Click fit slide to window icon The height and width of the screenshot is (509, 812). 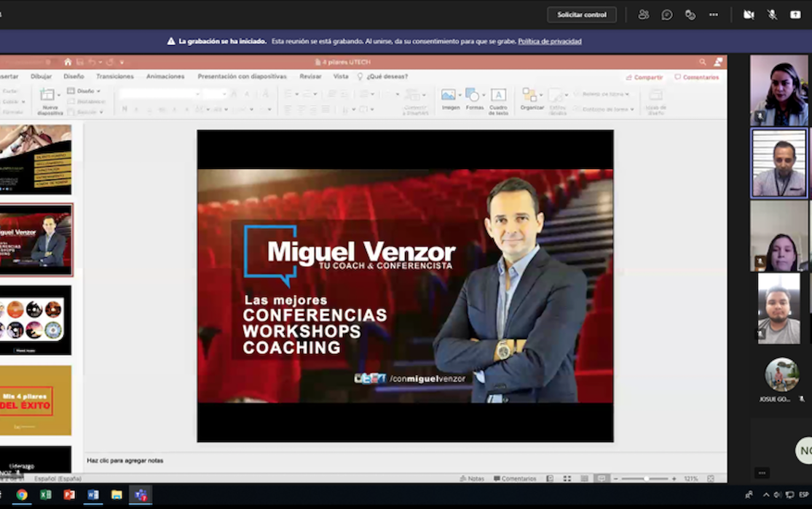tap(711, 478)
